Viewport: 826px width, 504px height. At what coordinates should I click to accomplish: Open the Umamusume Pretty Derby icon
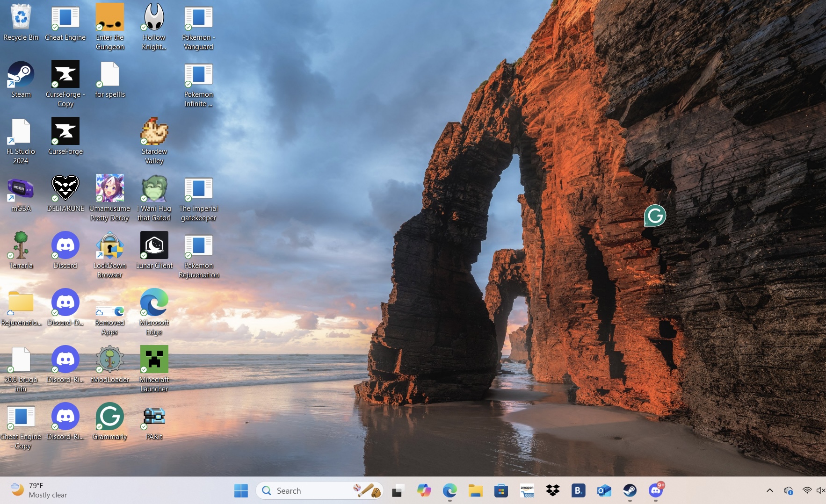[109, 188]
